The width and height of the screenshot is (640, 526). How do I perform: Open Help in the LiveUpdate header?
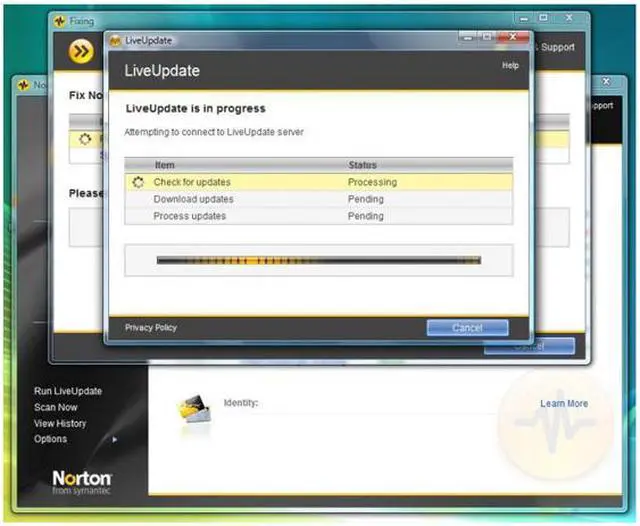(510, 65)
